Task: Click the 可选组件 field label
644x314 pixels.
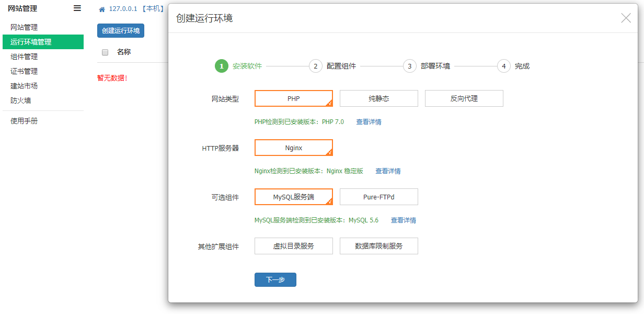Action: pos(225,197)
